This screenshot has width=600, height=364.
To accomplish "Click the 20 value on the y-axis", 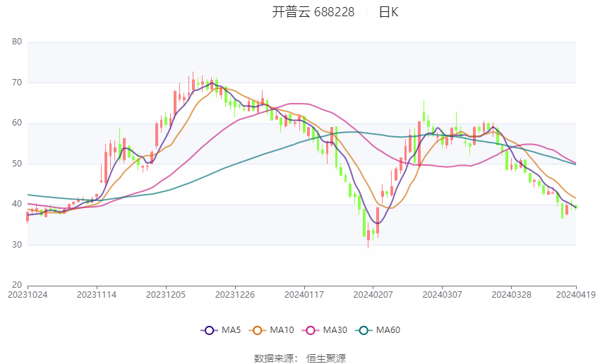I will 18,286.
